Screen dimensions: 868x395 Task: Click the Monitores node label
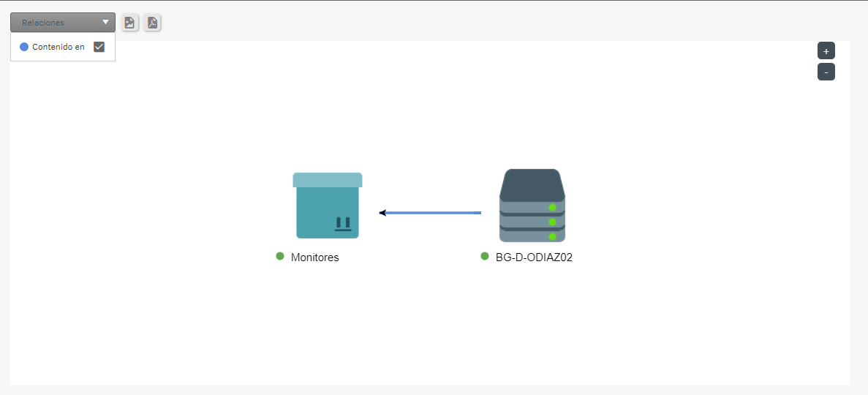point(315,257)
